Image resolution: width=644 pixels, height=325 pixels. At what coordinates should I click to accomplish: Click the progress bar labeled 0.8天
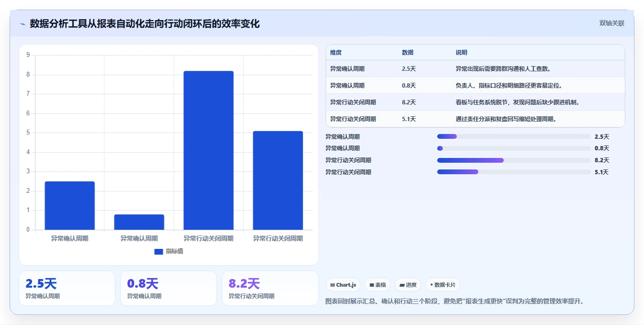514,148
